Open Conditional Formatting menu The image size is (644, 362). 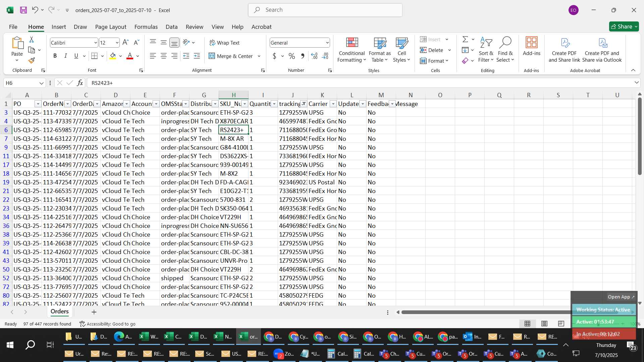click(352, 50)
